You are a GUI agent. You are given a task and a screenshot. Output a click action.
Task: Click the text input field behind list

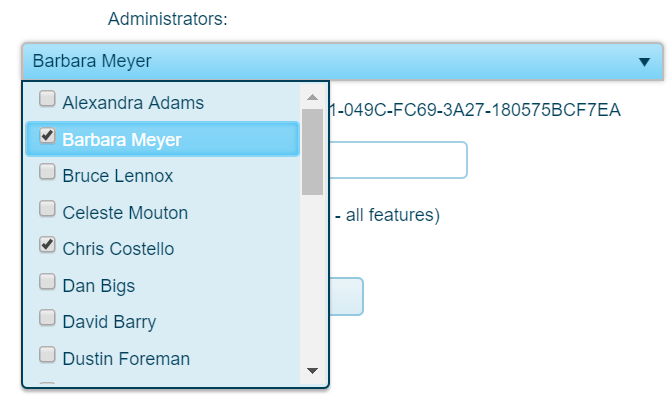398,160
